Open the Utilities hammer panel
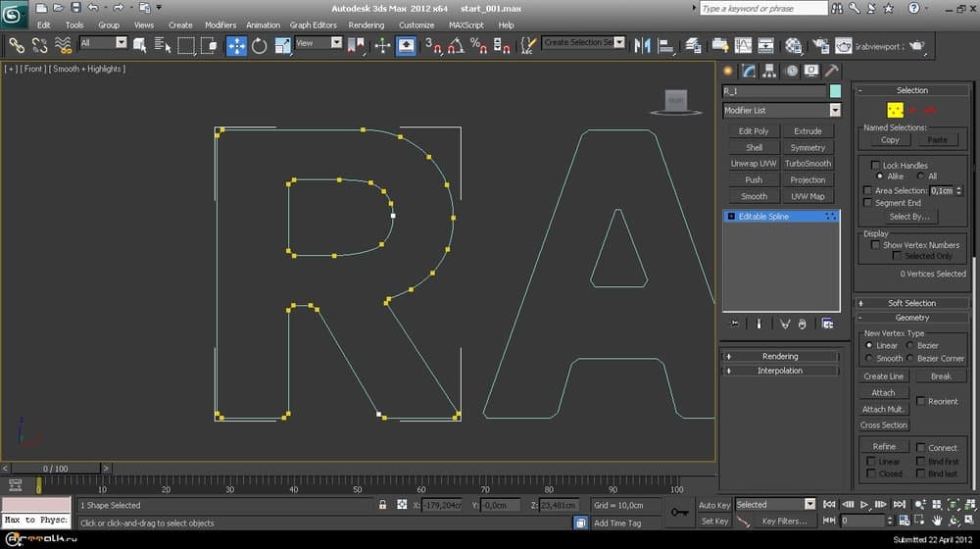The height and width of the screenshot is (549, 980). [x=831, y=71]
